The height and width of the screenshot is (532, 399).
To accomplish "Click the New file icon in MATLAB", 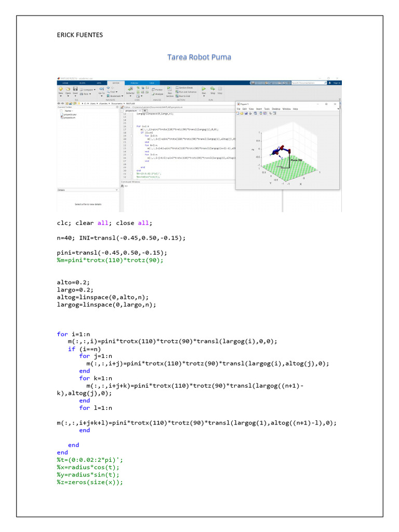I will point(60,89).
